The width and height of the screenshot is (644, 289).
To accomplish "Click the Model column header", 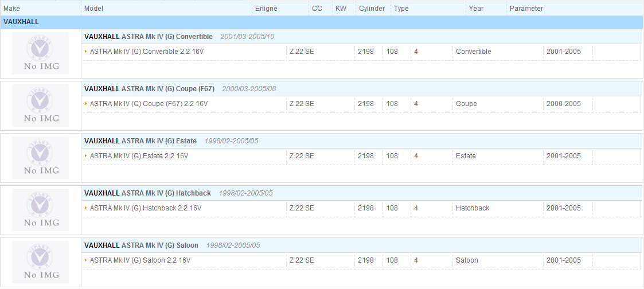I will [93, 8].
